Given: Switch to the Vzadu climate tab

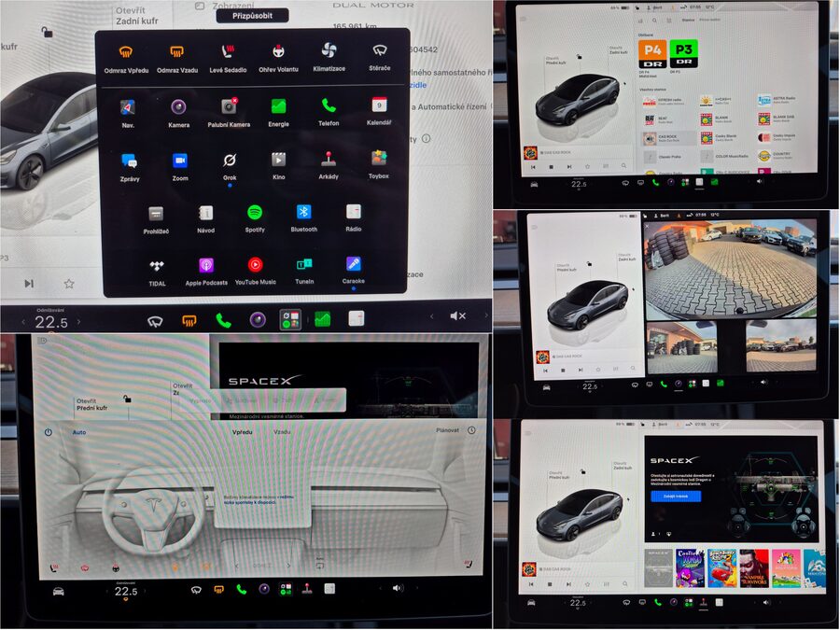Looking at the screenshot, I should click(282, 432).
